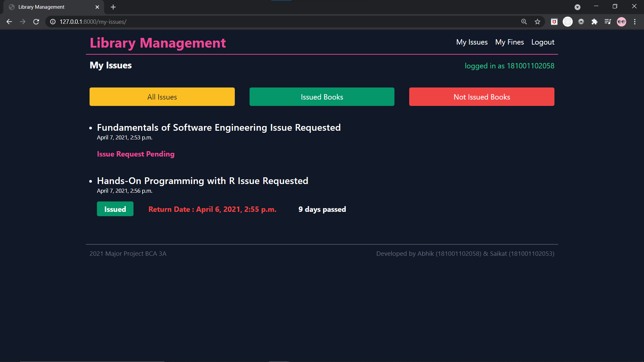Select the All Issues filter button
The height and width of the screenshot is (362, 644).
162,97
